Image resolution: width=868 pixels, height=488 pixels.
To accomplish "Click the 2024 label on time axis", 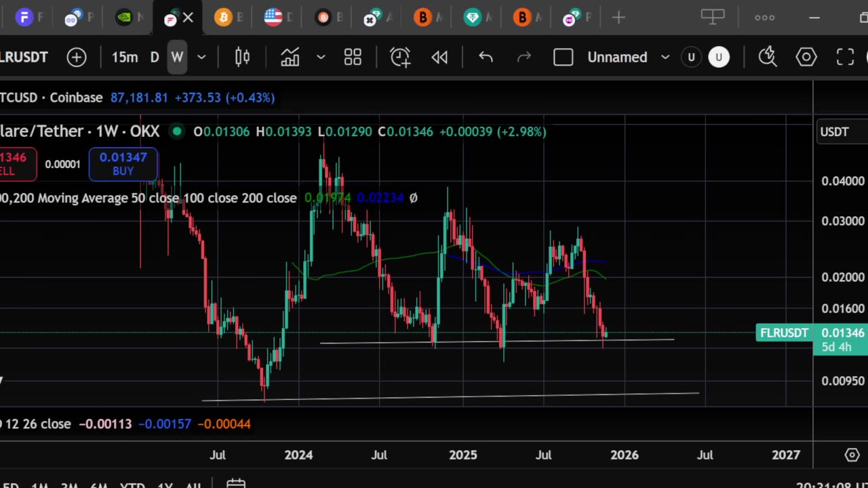I will click(x=298, y=455).
